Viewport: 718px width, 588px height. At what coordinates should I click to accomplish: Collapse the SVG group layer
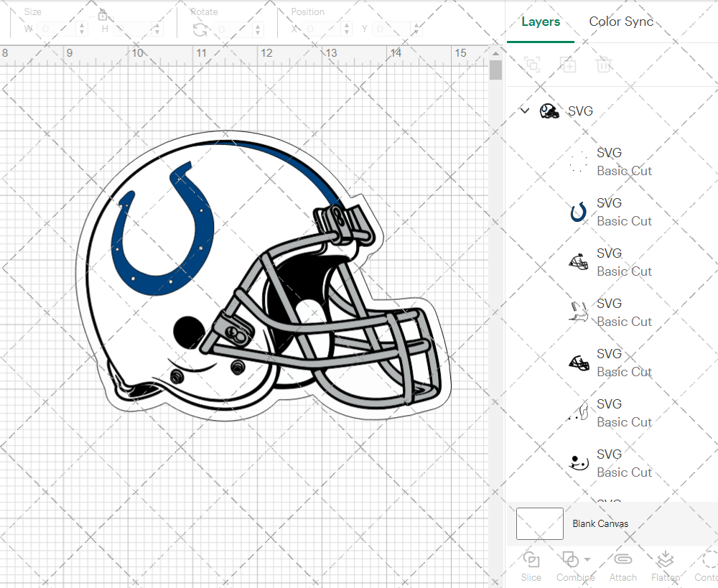pos(525,111)
